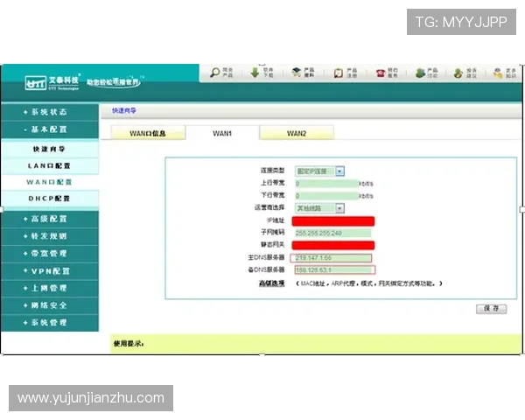The height and width of the screenshot is (420, 525).
Task: Select the WAN1 tab
Action: [x=222, y=133]
